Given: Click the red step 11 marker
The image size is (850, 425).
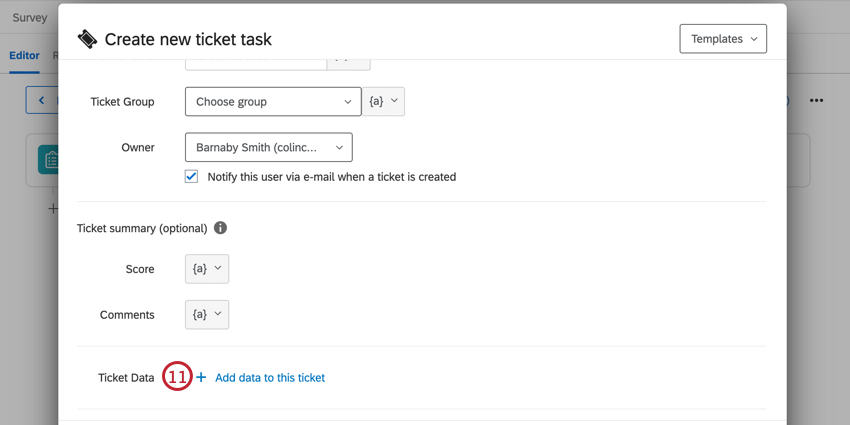Looking at the screenshot, I should point(177,377).
